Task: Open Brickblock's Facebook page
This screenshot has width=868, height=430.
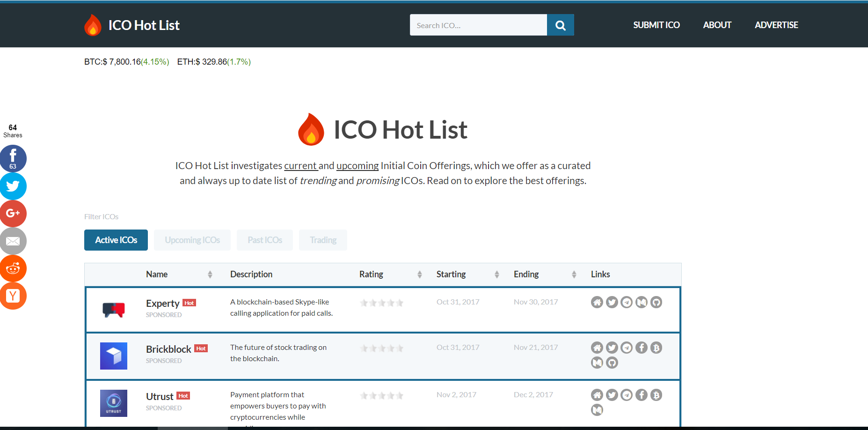Action: [642, 348]
